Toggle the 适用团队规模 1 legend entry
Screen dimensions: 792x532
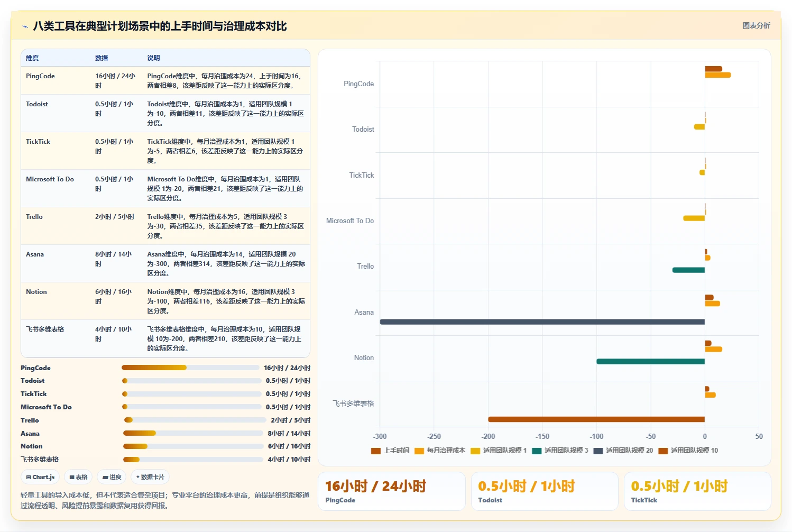[x=499, y=451]
